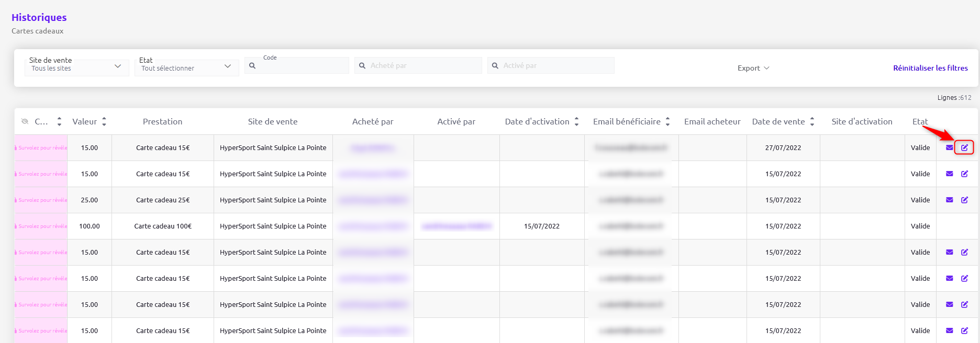
Task: Click the Email acheteur column header
Action: click(712, 122)
